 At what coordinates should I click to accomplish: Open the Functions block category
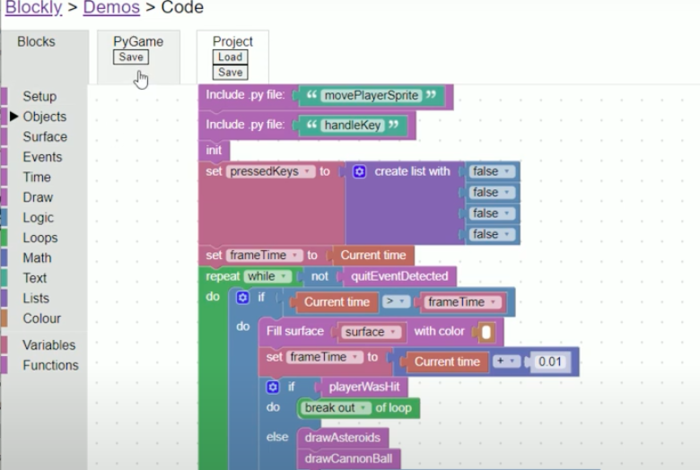point(50,365)
